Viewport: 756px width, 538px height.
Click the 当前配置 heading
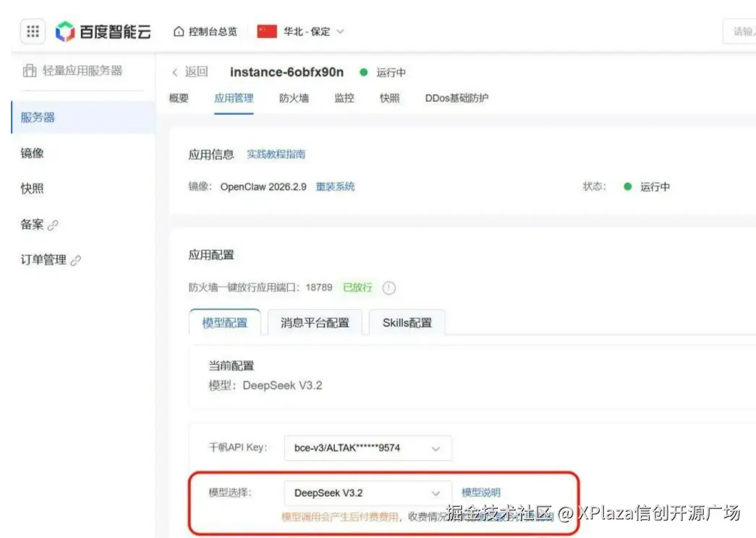(x=231, y=366)
